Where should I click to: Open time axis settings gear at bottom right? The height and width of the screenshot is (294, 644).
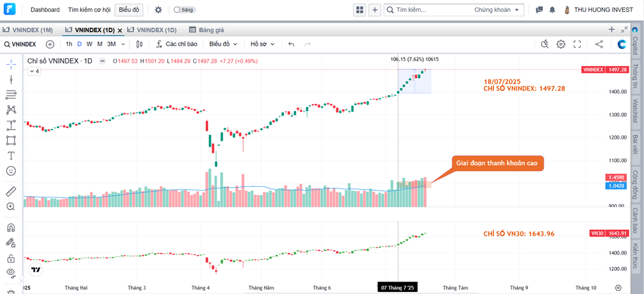click(x=618, y=288)
